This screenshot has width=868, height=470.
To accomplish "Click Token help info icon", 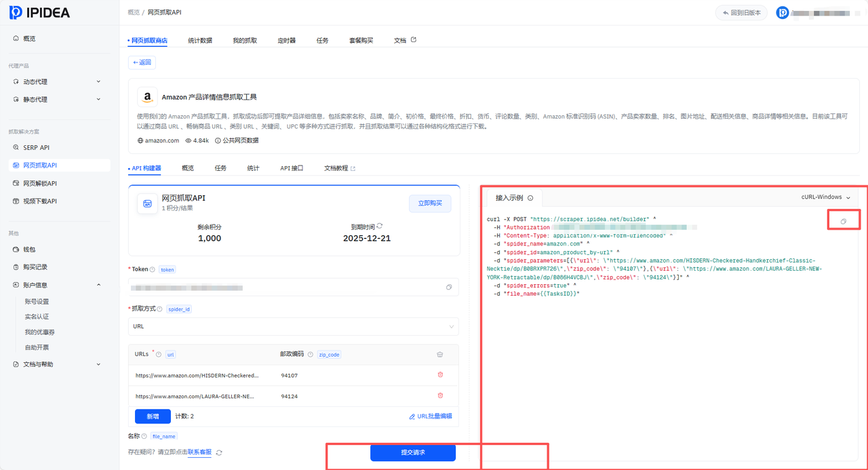I will [x=153, y=269].
